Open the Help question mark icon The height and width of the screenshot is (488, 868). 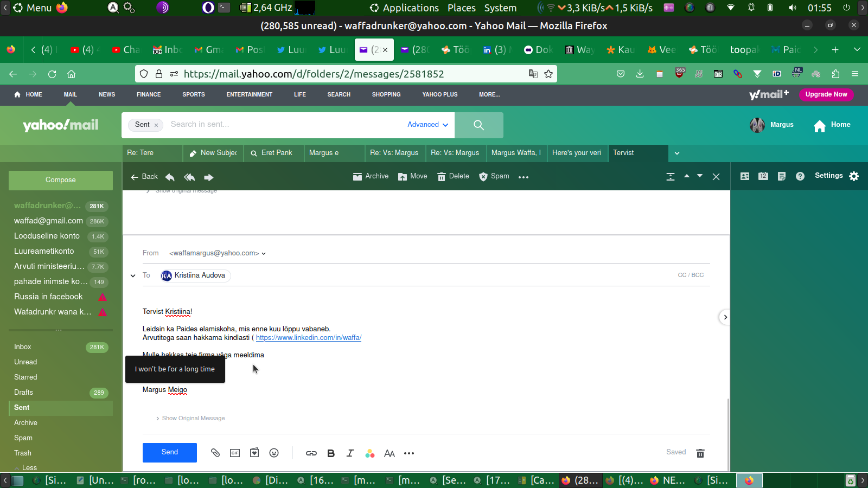(x=800, y=176)
